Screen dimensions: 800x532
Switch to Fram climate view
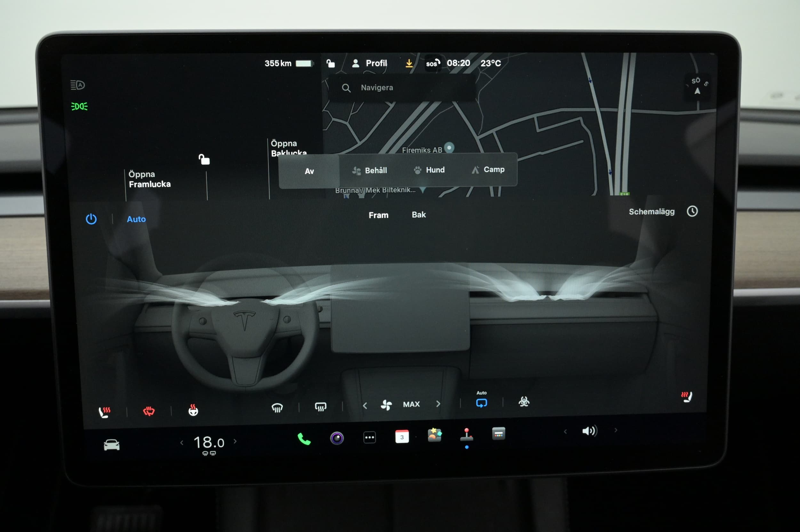tap(379, 215)
